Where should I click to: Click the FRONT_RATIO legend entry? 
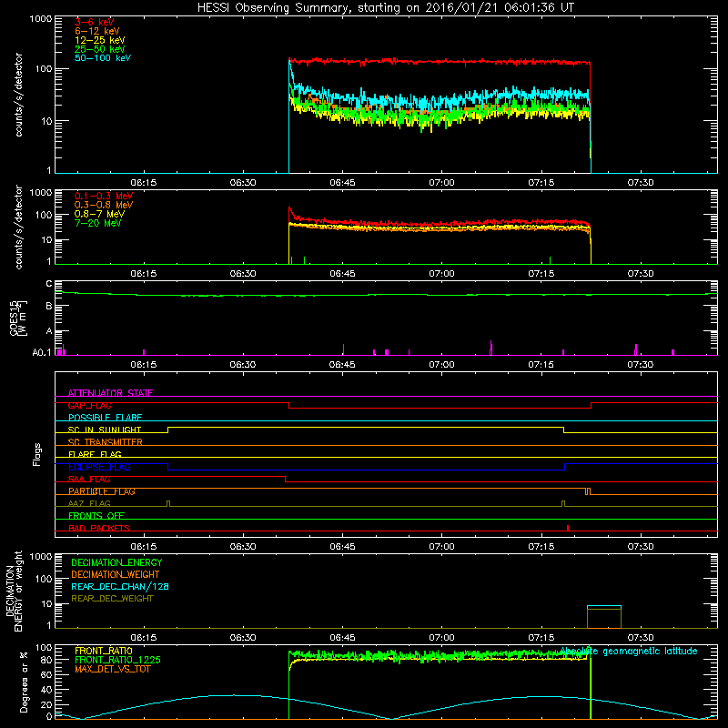(x=104, y=651)
